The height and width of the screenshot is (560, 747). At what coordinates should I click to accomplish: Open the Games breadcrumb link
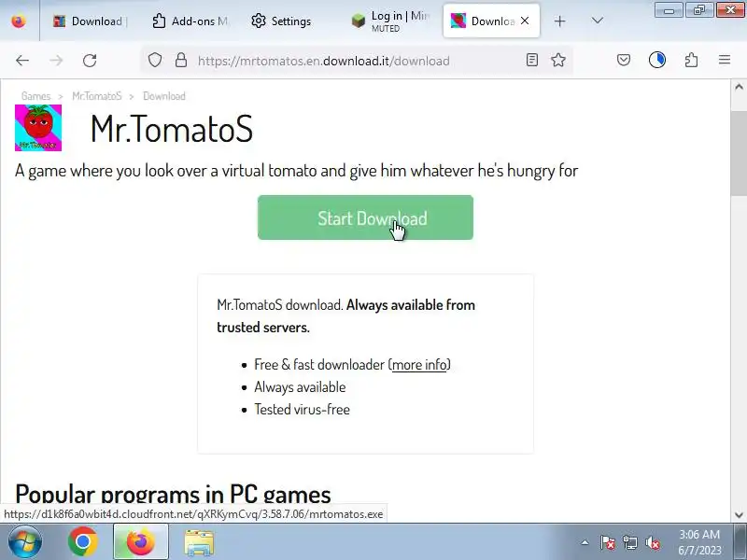coord(35,96)
